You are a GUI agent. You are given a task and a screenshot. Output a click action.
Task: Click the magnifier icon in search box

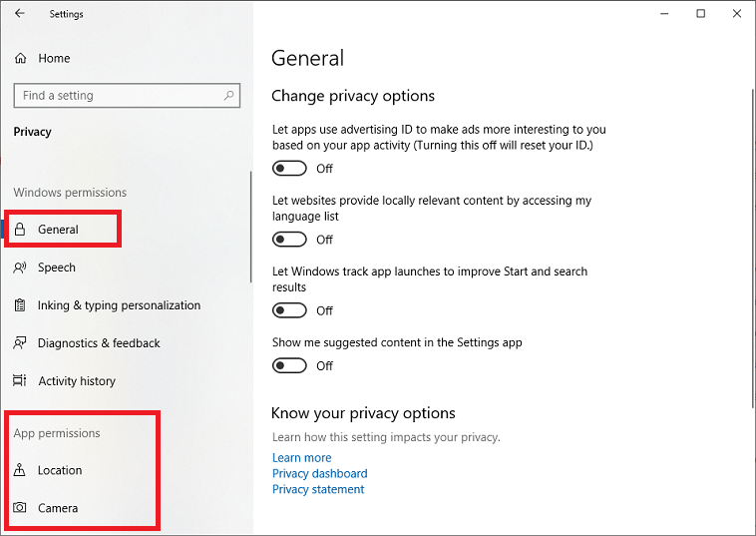coord(229,96)
